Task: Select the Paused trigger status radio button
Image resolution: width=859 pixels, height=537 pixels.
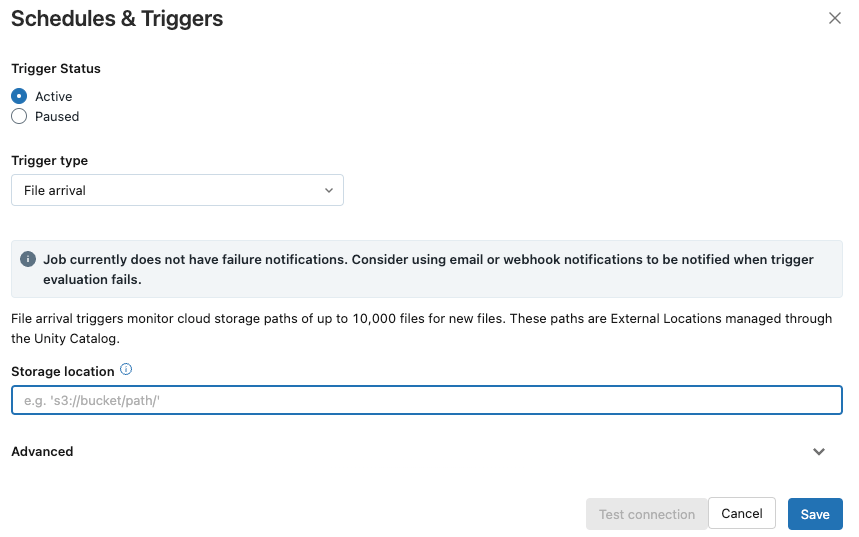Action: (19, 116)
